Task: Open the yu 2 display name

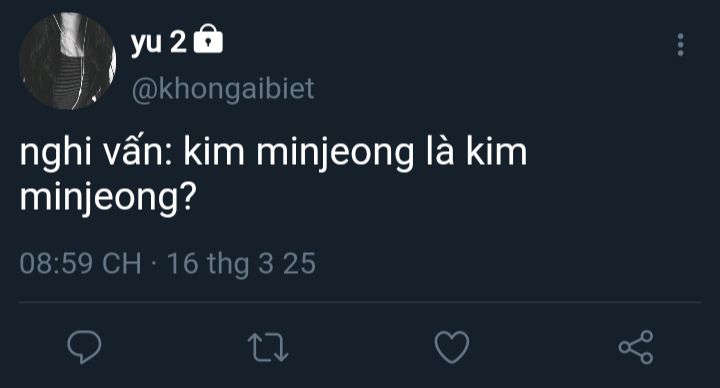Action: tap(158, 42)
